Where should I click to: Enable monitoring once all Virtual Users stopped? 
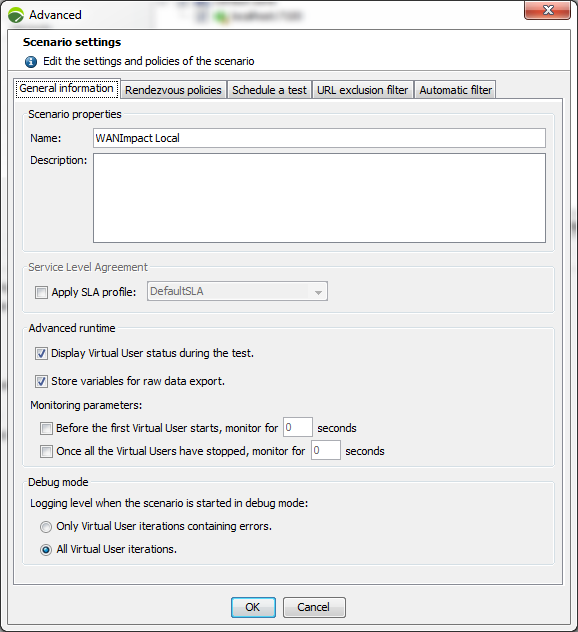tap(46, 451)
